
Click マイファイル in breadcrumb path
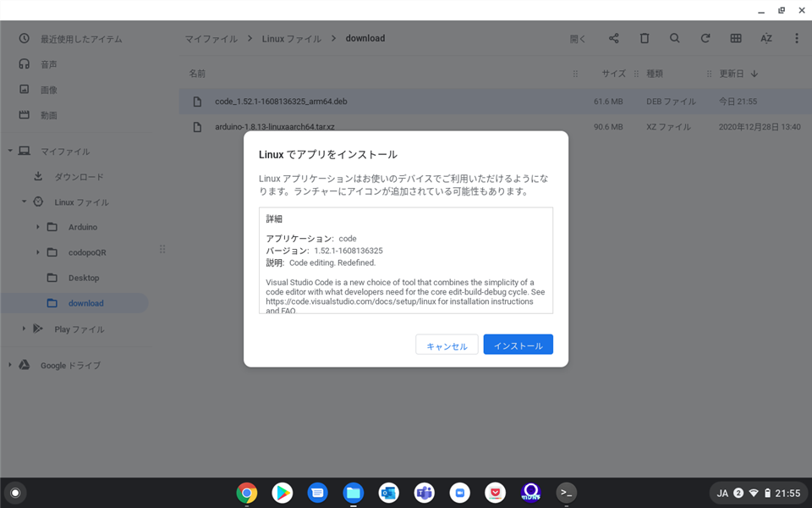tap(211, 39)
